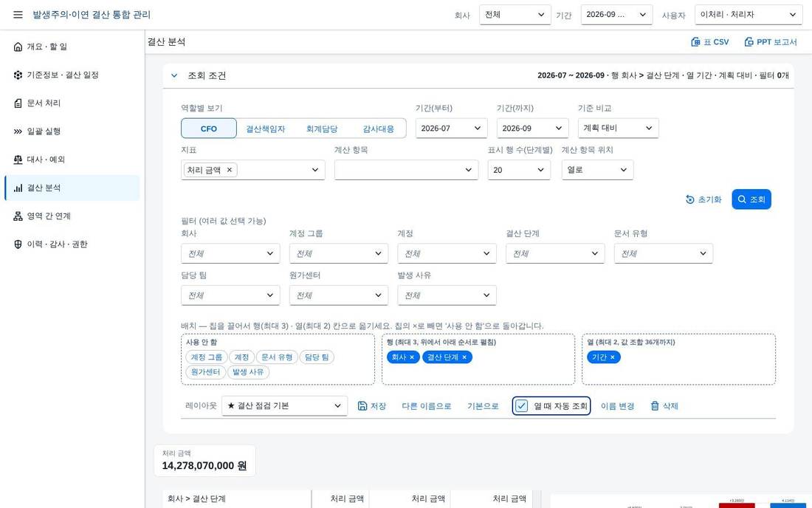Click the 기준정보 · 결산 일정 icon
The image size is (812, 508).
(x=18, y=75)
